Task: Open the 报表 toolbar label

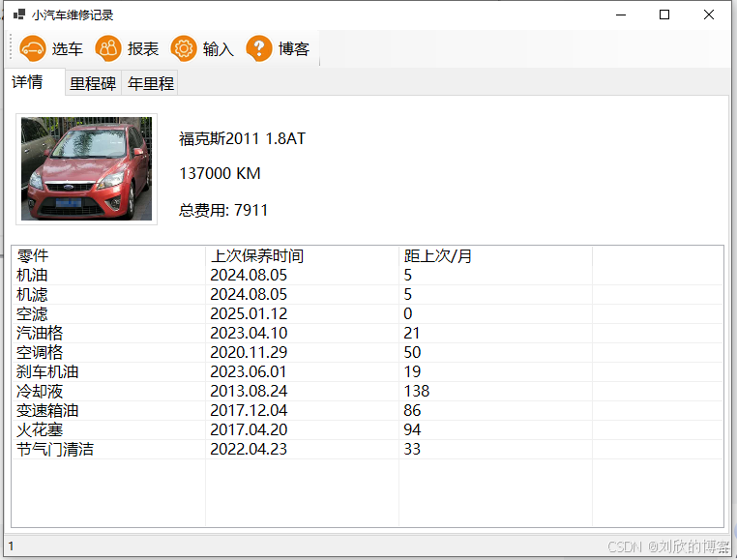Action: point(143,49)
